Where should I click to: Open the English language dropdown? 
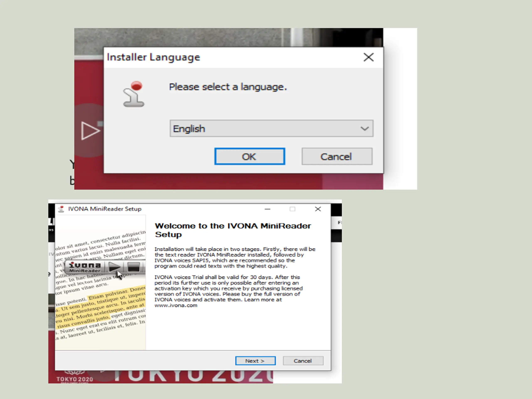[x=272, y=128]
